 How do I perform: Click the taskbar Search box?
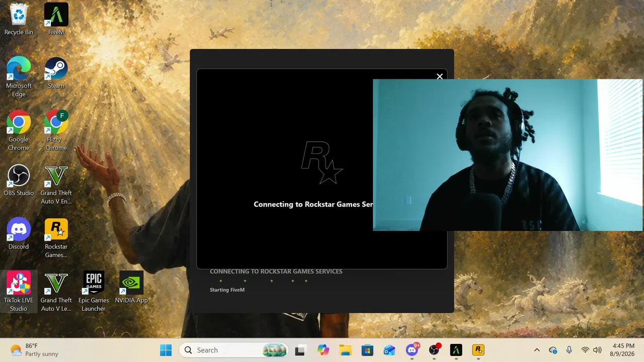pos(233,350)
